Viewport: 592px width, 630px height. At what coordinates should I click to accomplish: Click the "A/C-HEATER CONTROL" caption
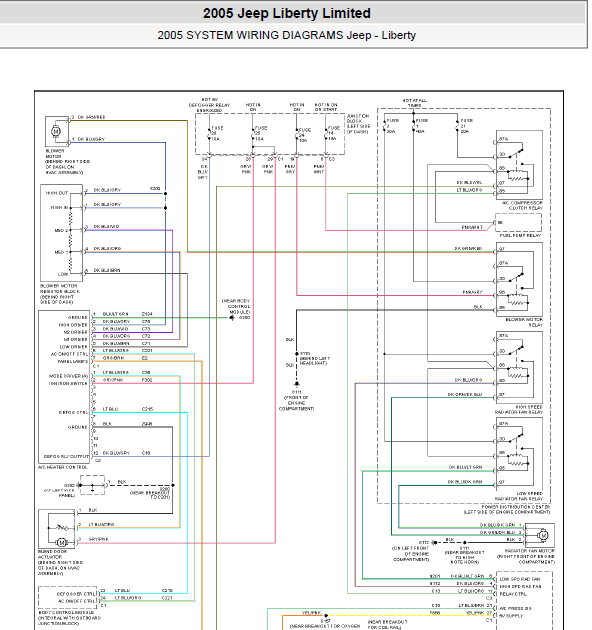(x=62, y=467)
